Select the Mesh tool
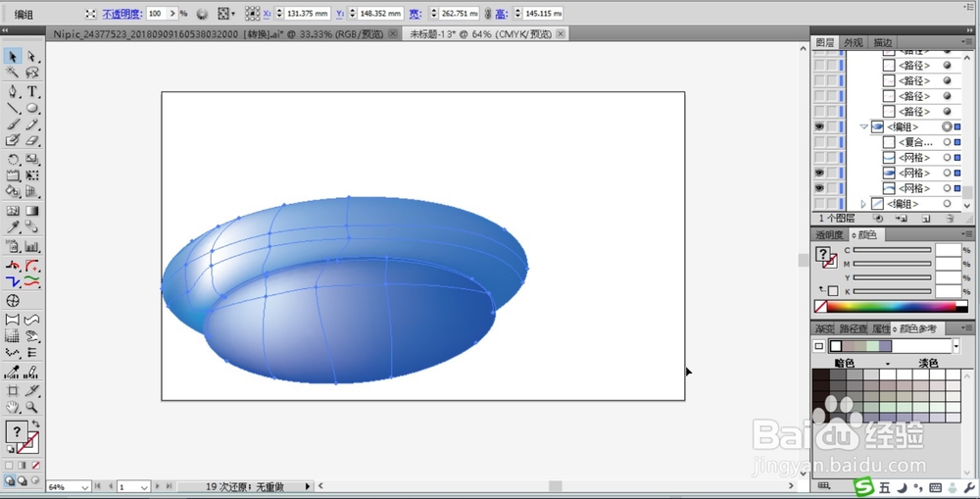 tap(13, 211)
